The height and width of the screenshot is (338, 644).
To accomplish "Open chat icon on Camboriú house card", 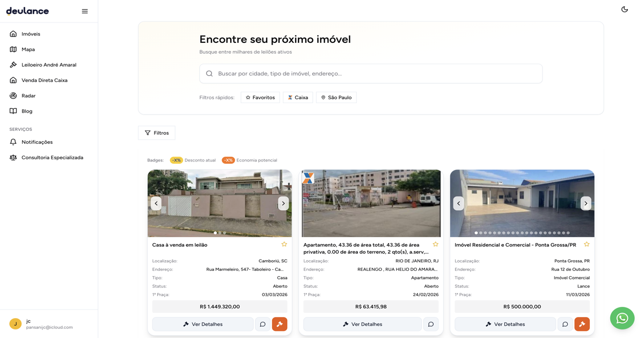I will [x=262, y=324].
